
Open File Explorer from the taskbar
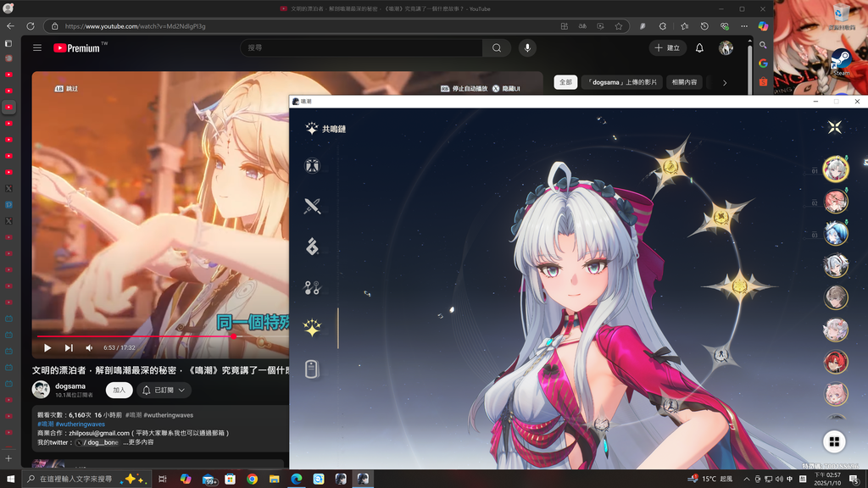click(x=274, y=480)
